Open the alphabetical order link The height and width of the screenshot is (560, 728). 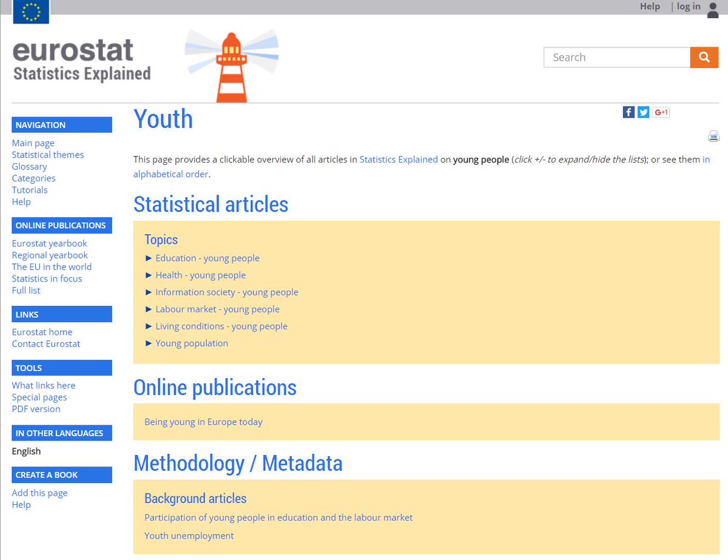172,174
